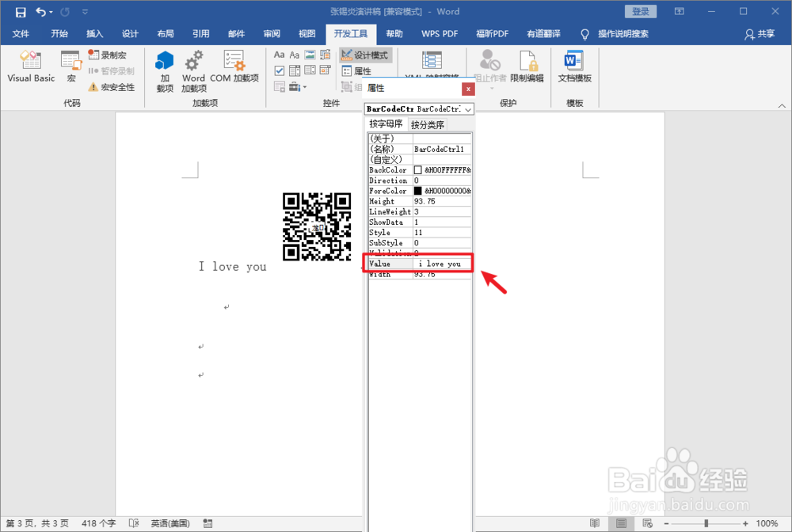Switch to the 邮件 tab
Image resolution: width=792 pixels, height=532 pixels.
tap(236, 34)
